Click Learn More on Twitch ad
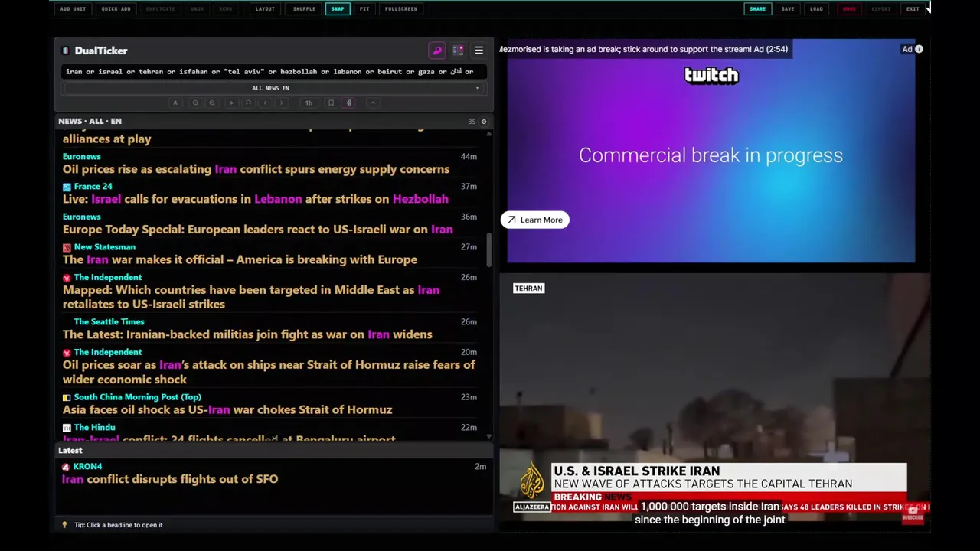Image resolution: width=980 pixels, height=551 pixels. coord(534,220)
